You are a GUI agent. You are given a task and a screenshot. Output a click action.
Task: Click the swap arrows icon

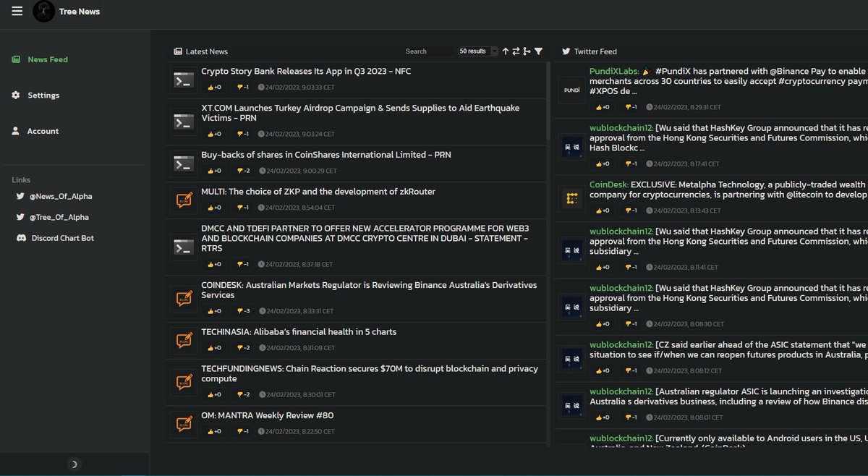point(516,51)
